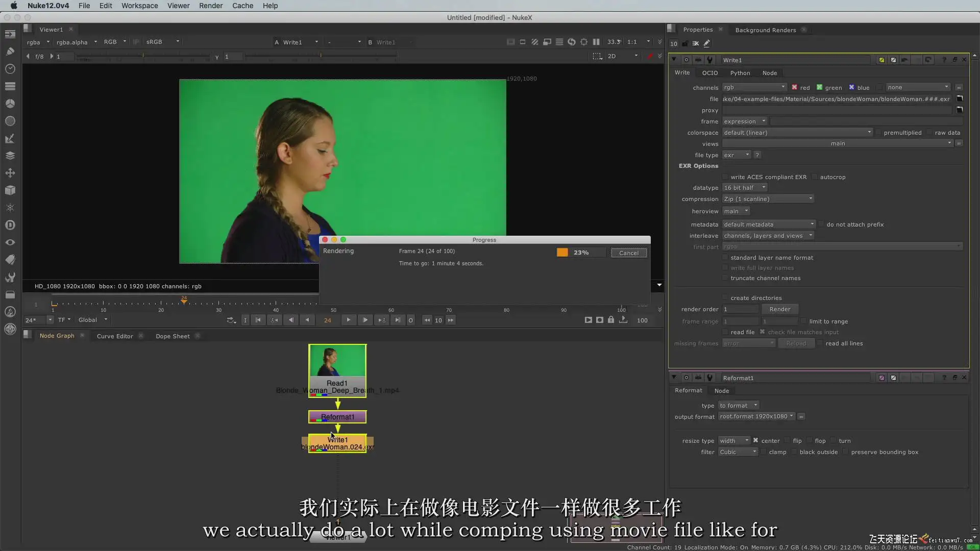980x551 pixels.
Task: Open the colorspace default (linear) dropdown
Action: 798,133
